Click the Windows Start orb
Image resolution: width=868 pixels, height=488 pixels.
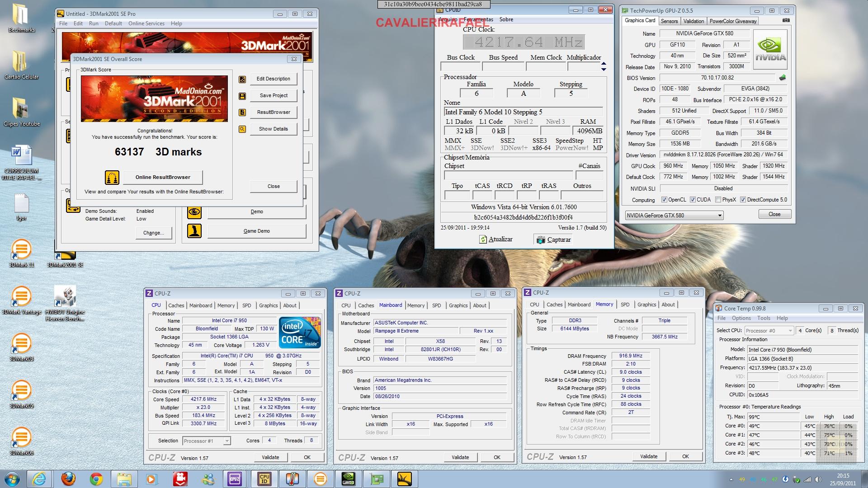[x=12, y=479]
